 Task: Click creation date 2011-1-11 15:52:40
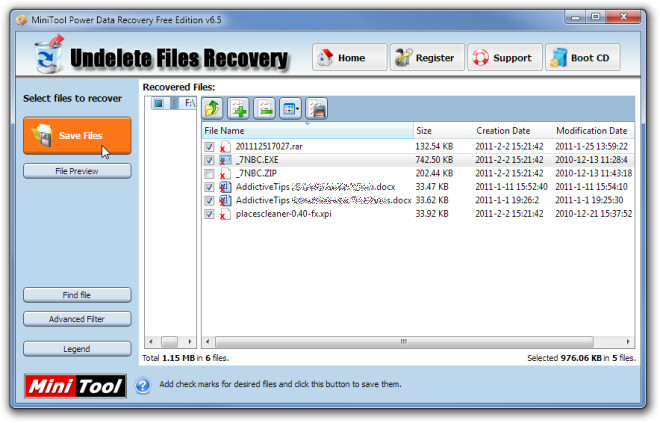(511, 187)
